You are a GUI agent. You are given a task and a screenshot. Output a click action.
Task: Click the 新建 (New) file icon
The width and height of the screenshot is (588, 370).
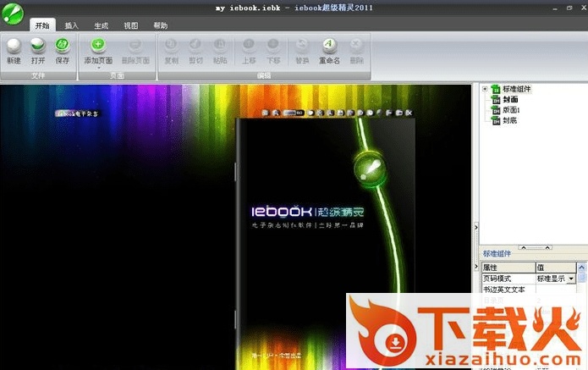[14, 46]
